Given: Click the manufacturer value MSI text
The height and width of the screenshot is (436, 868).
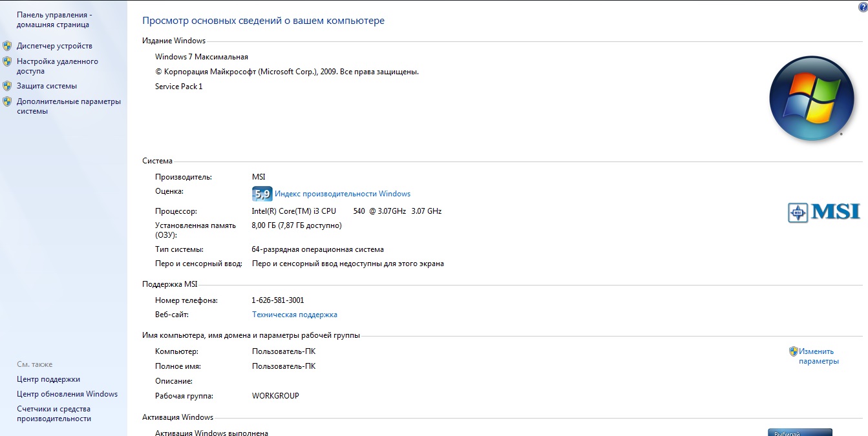Looking at the screenshot, I should pyautogui.click(x=259, y=177).
